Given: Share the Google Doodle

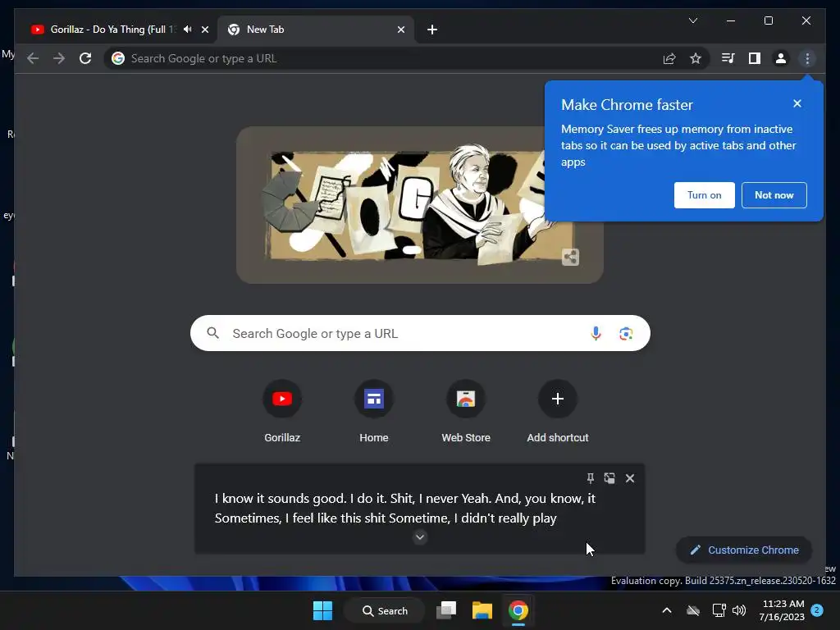Looking at the screenshot, I should 570,257.
